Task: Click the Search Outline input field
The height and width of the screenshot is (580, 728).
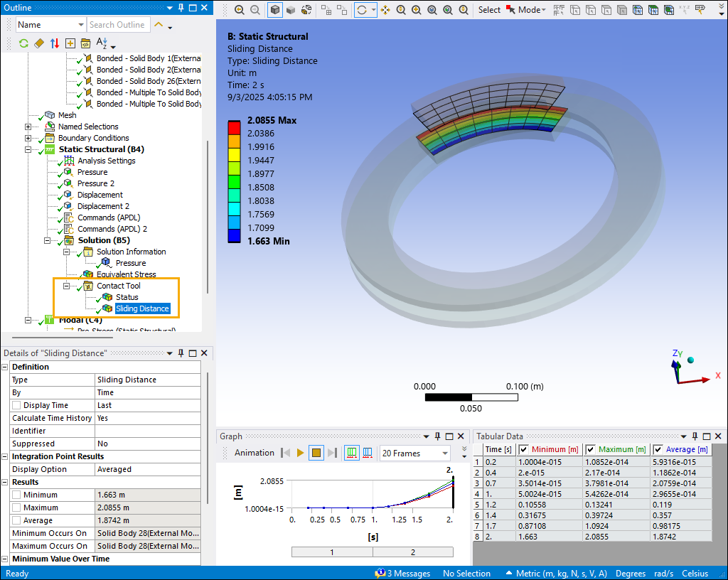Action: 117,25
